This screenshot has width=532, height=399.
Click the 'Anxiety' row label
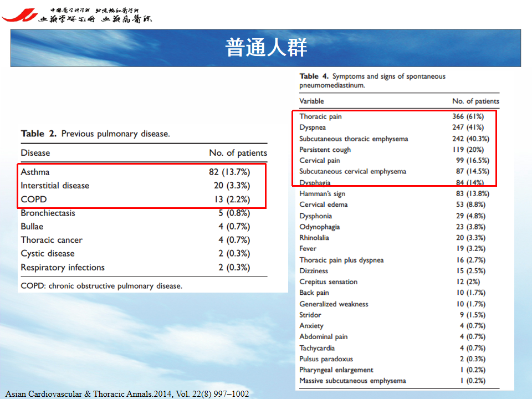(311, 326)
